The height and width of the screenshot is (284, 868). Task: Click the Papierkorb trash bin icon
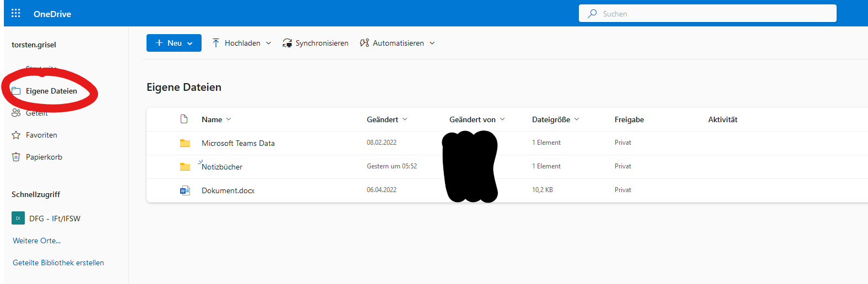(16, 157)
